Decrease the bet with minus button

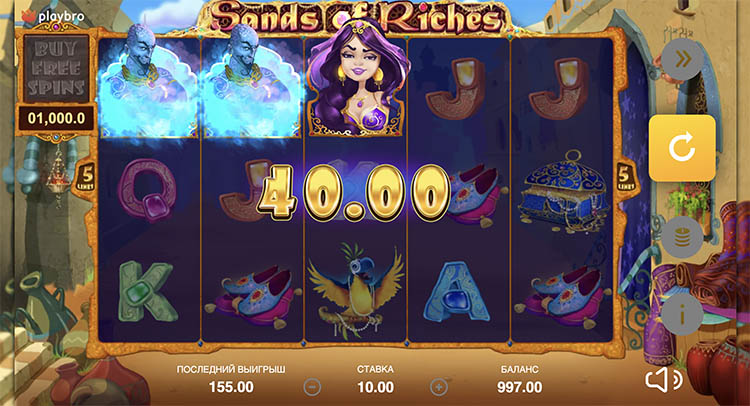pyautogui.click(x=312, y=387)
